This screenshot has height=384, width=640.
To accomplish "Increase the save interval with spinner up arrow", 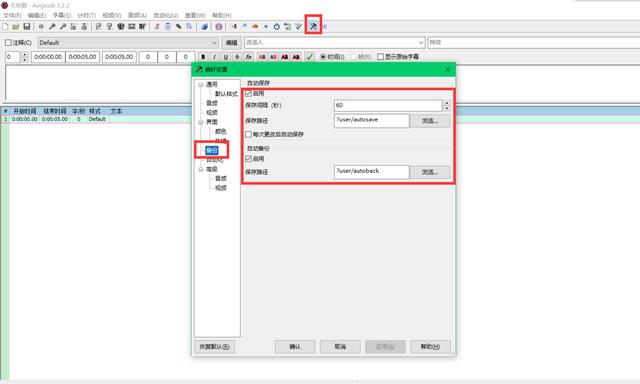I will point(447,103).
